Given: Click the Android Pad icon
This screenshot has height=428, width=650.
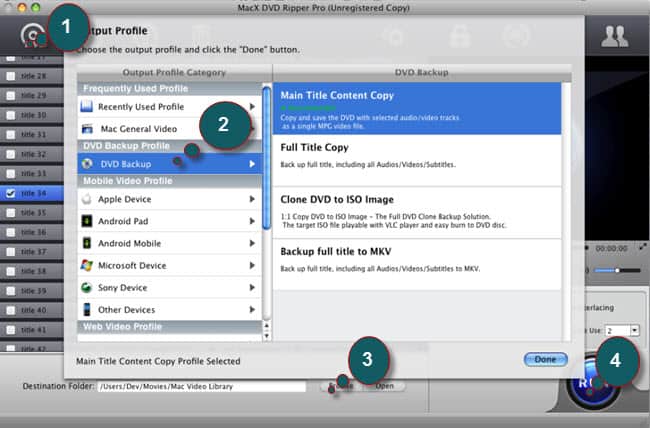Looking at the screenshot, I should click(87, 221).
